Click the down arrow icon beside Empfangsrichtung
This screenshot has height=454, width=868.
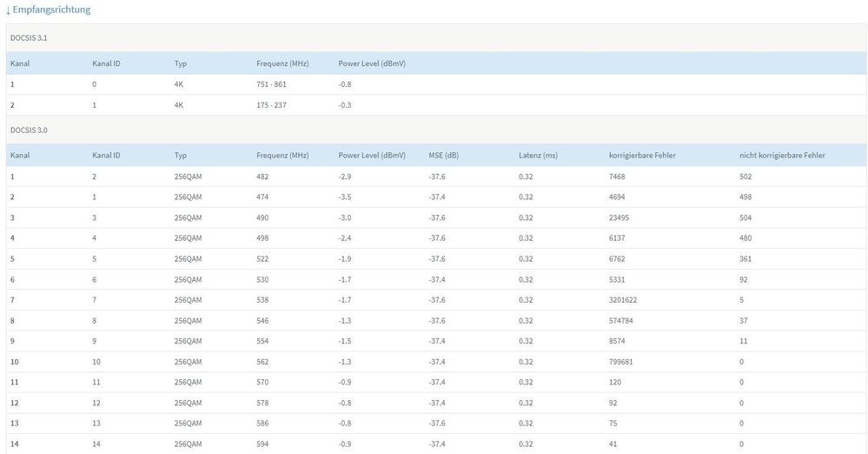coord(8,10)
